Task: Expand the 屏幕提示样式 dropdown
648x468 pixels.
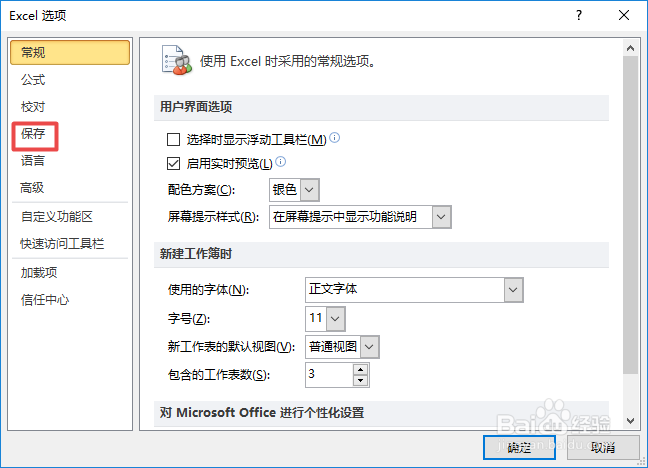Action: tap(441, 216)
